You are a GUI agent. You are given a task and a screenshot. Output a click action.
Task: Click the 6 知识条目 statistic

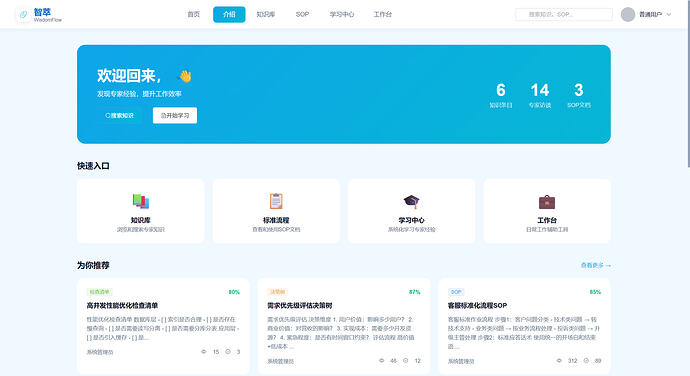pos(501,95)
